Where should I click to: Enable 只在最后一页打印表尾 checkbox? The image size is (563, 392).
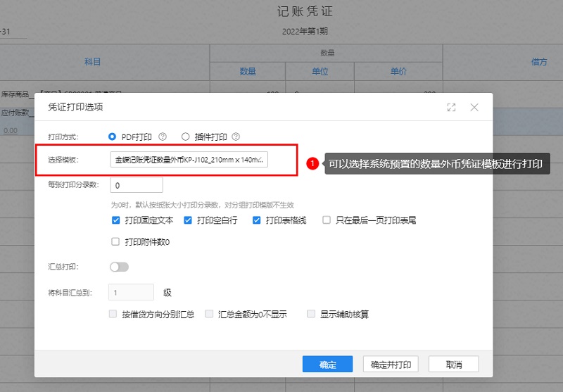[x=327, y=220]
